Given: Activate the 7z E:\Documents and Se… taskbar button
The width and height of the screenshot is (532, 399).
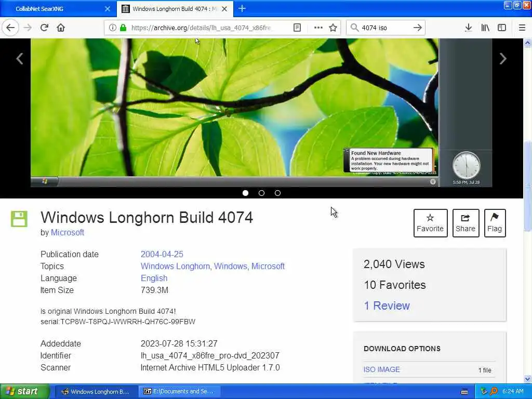Looking at the screenshot, I should pos(179,391).
